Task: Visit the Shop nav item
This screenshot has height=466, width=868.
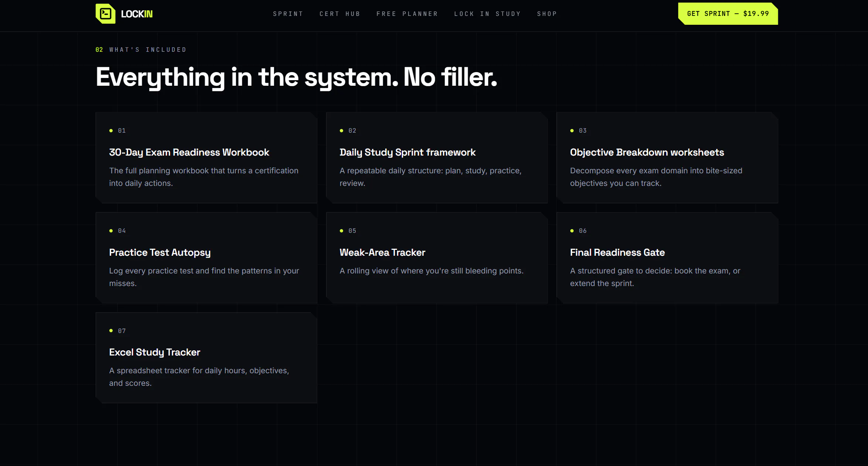Action: coord(547,14)
